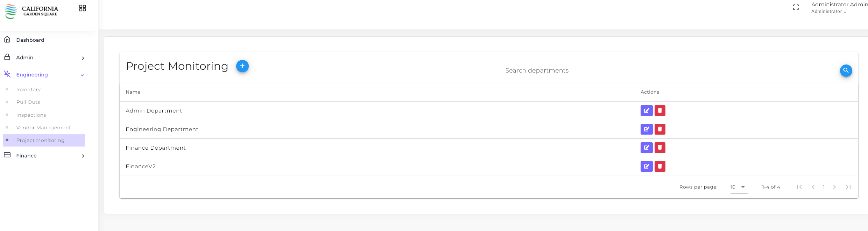
Task: Delete the FinanceV2 row
Action: pyautogui.click(x=659, y=167)
